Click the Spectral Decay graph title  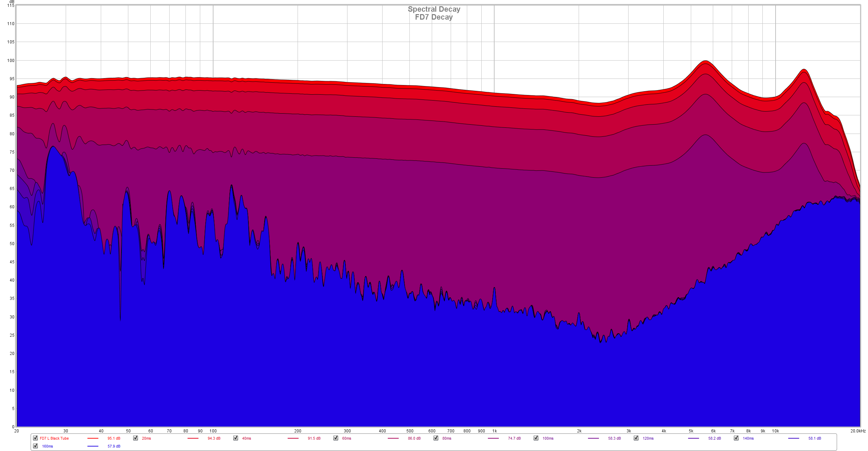coord(434,9)
